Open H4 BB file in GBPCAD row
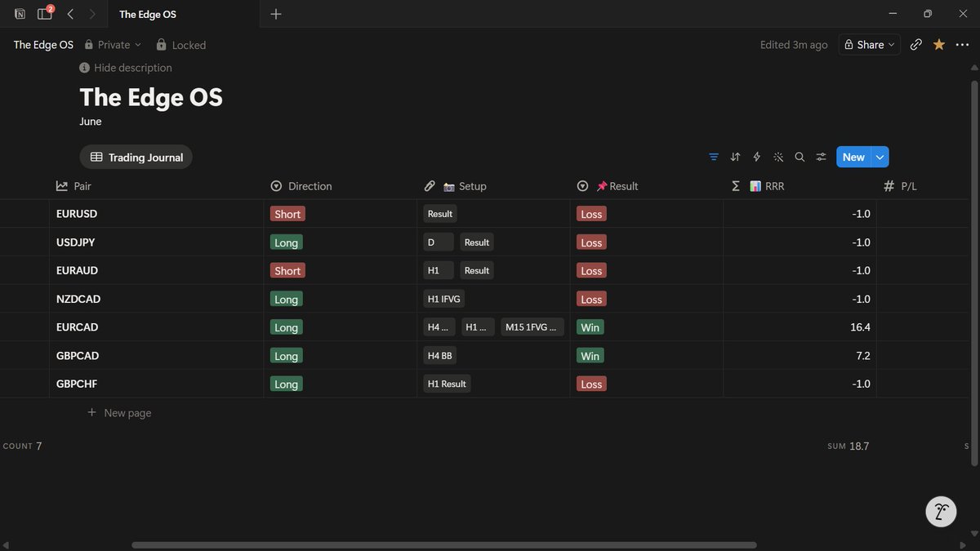Image resolution: width=980 pixels, height=551 pixels. click(440, 356)
